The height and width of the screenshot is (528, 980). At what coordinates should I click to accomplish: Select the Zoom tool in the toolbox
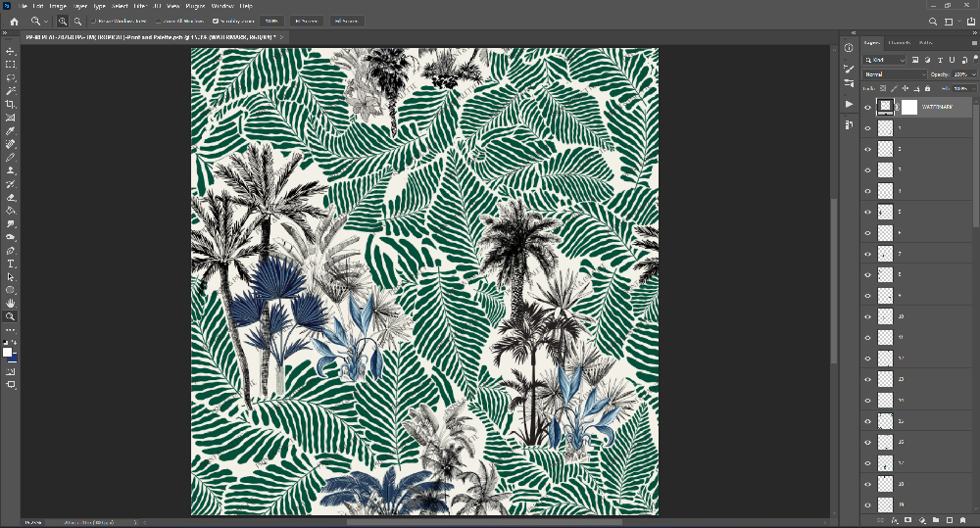[x=11, y=316]
